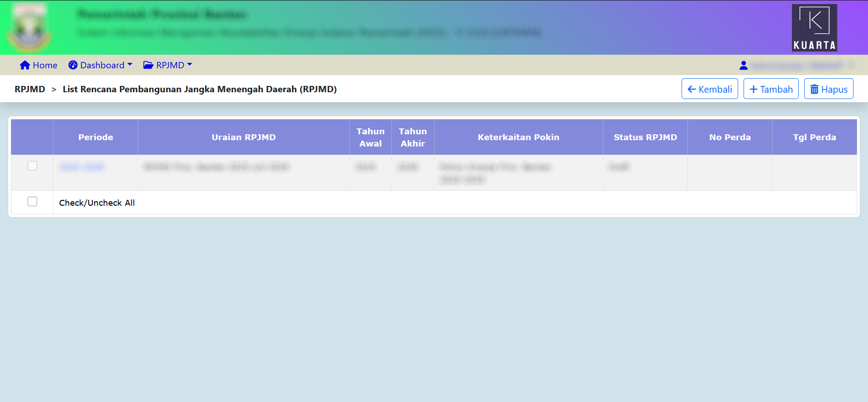Screen dimensions: 868x402
Task: Click the RPJMD breadcrumb text
Action: [30, 89]
